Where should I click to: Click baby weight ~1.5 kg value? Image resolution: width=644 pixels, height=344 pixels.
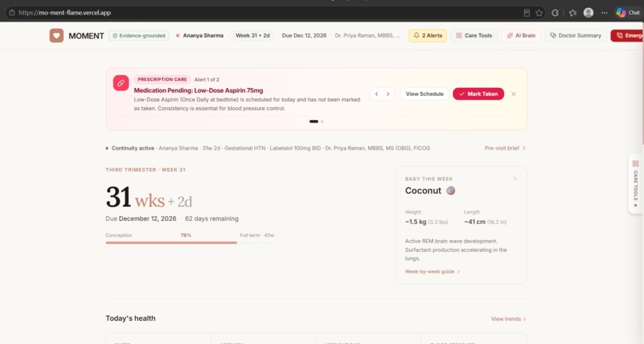(x=415, y=222)
